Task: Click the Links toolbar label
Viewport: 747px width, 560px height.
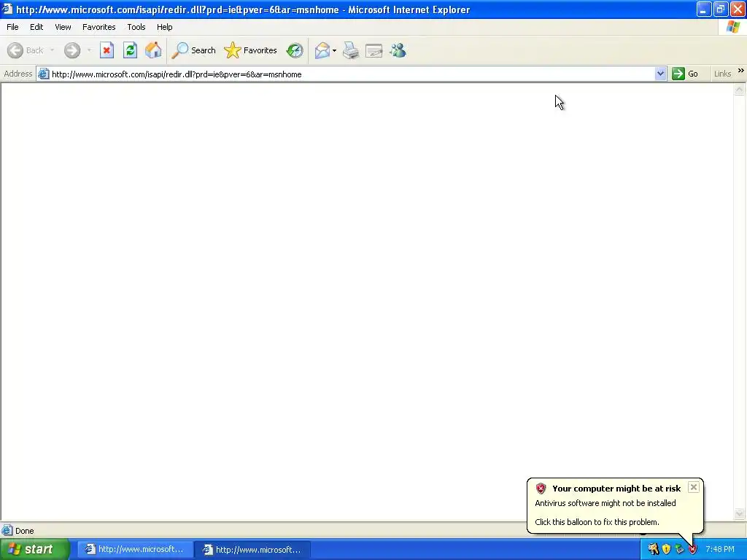Action: [722, 74]
